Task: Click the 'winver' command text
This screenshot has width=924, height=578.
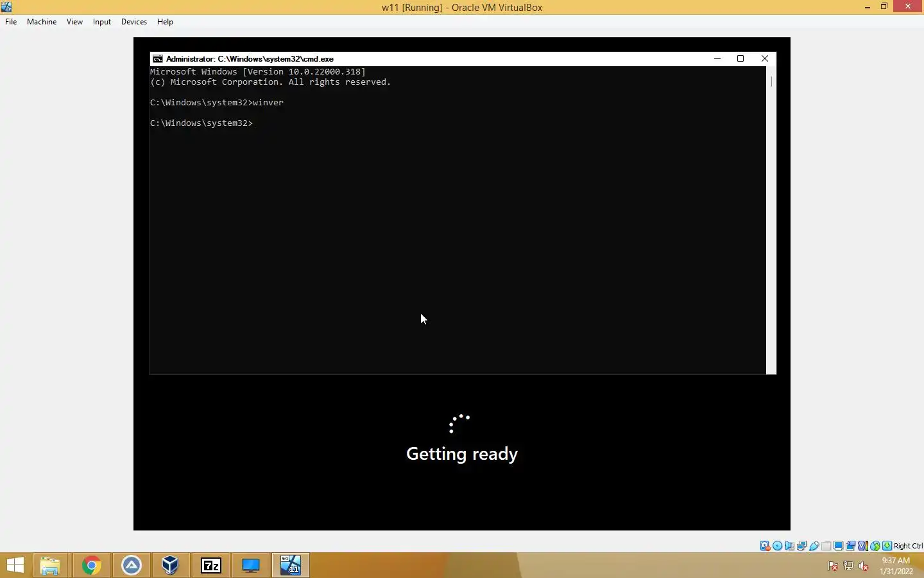Action: click(268, 102)
